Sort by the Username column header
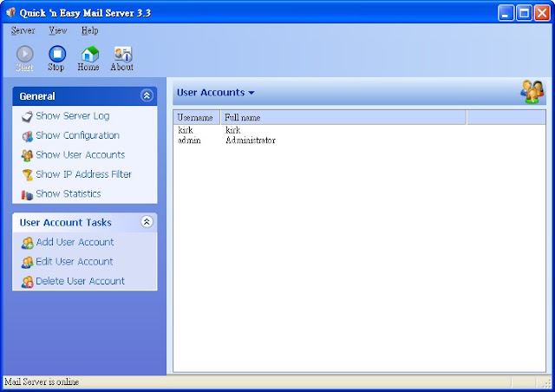Screen dimensions: 555x392 (x=197, y=117)
